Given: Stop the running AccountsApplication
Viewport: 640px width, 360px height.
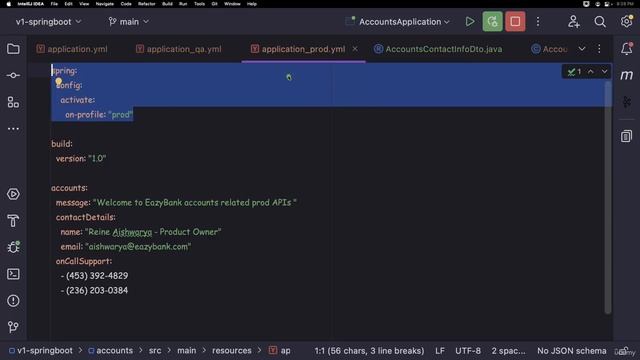Looking at the screenshot, I should click(515, 22).
